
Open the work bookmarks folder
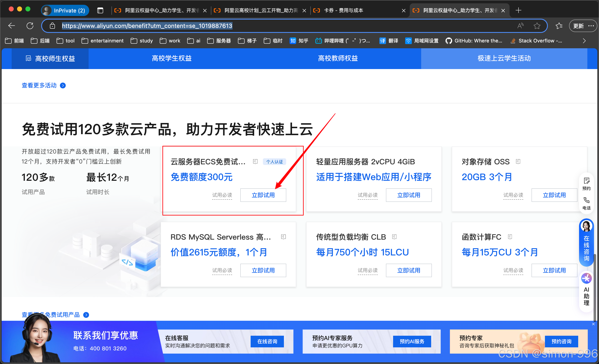(170, 41)
